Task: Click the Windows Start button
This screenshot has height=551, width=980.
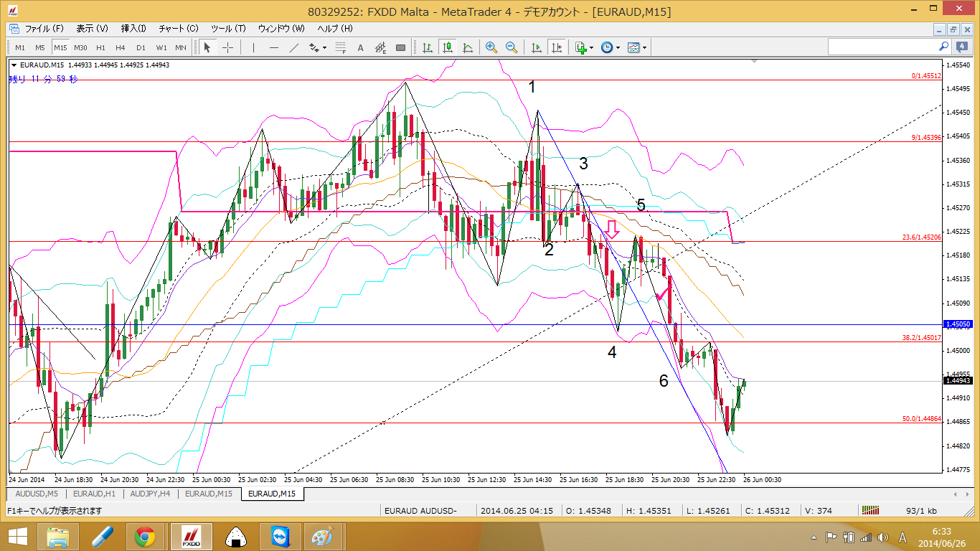Action: pos(17,537)
